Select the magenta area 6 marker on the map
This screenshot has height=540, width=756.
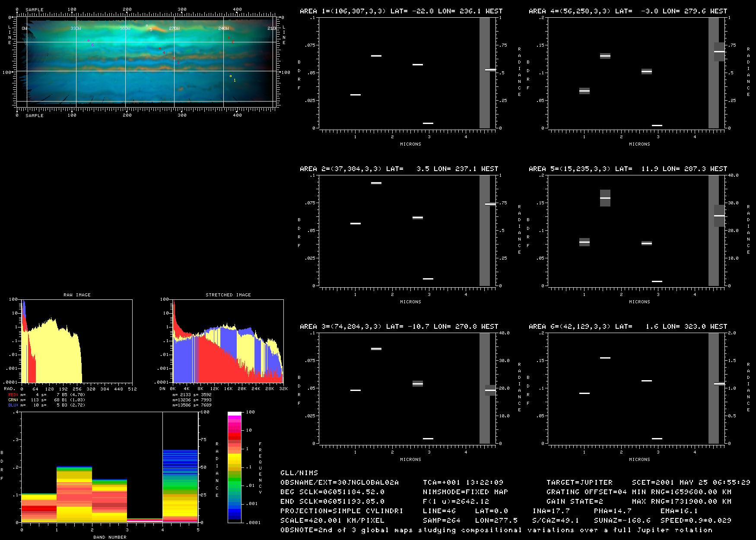(x=89, y=41)
